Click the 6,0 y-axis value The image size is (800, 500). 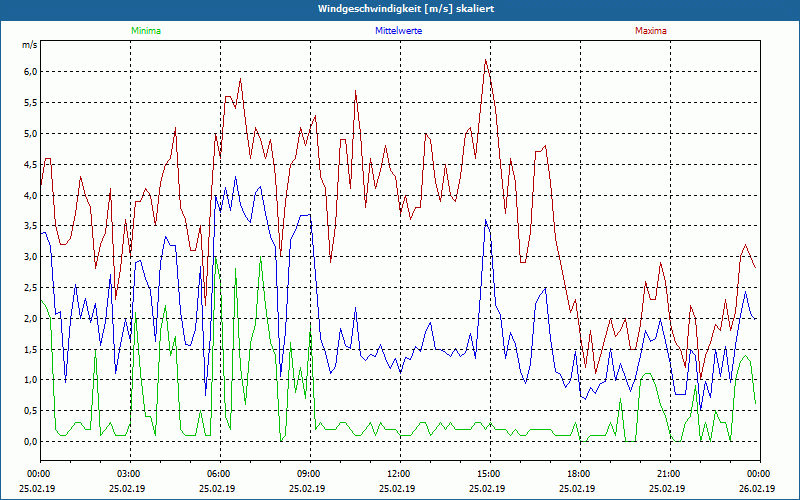click(x=31, y=71)
